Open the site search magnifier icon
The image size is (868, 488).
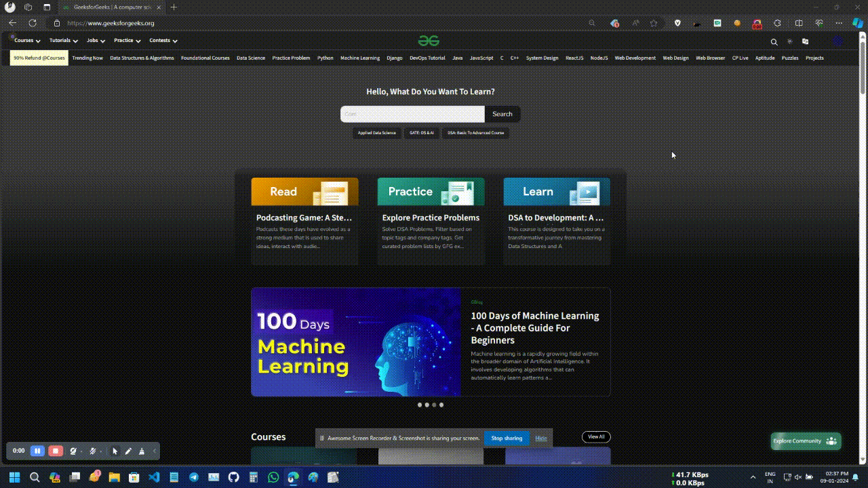click(774, 41)
